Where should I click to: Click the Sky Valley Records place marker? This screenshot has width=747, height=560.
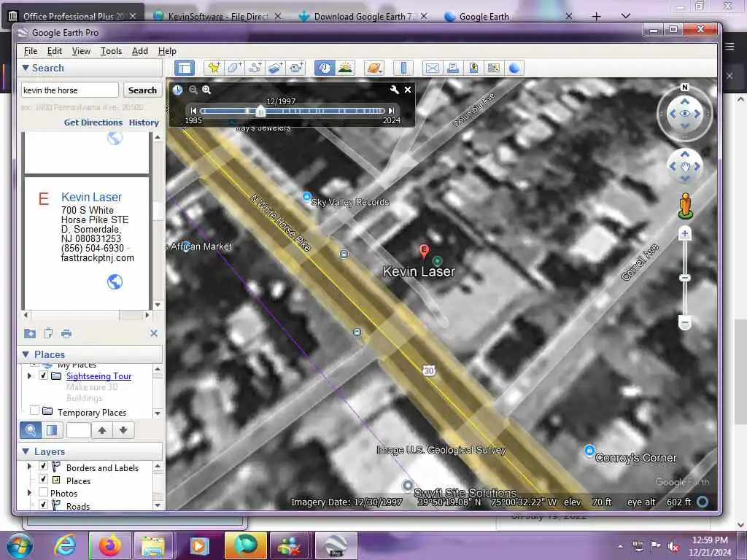(307, 196)
